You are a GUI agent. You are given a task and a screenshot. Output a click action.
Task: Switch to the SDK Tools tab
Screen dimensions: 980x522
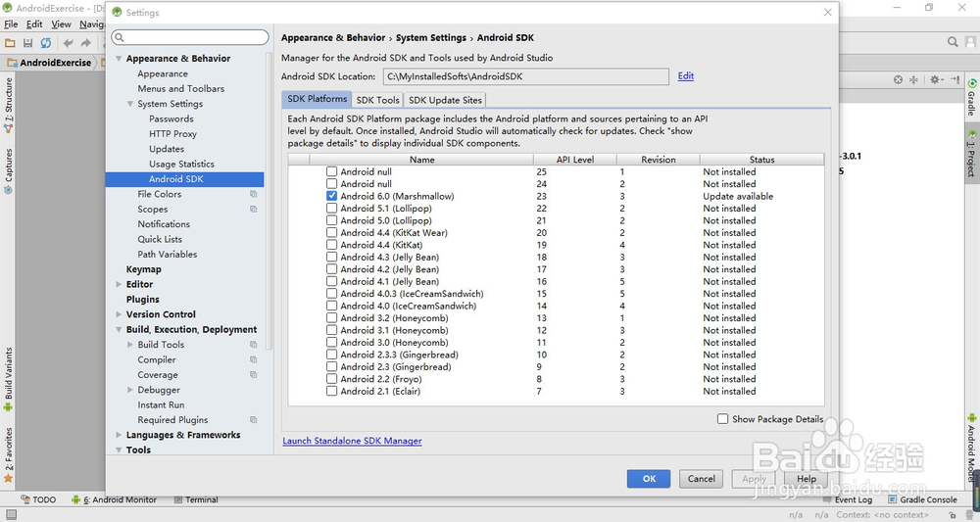(x=377, y=100)
